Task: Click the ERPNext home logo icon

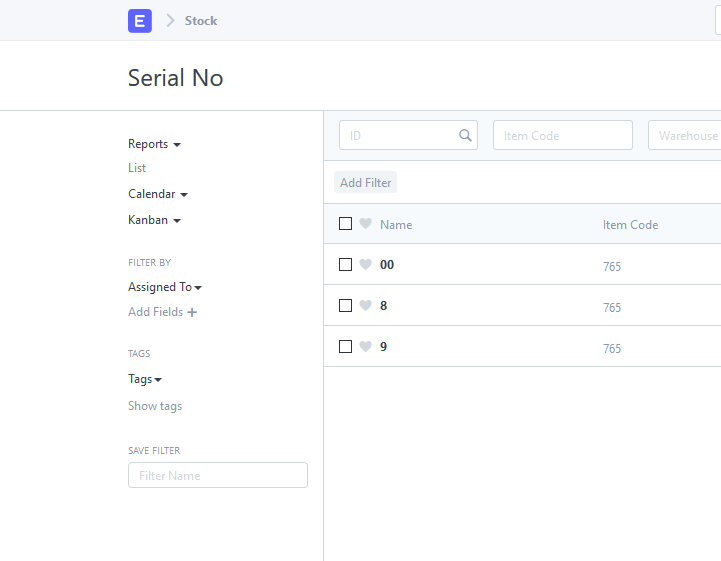Action: [140, 21]
